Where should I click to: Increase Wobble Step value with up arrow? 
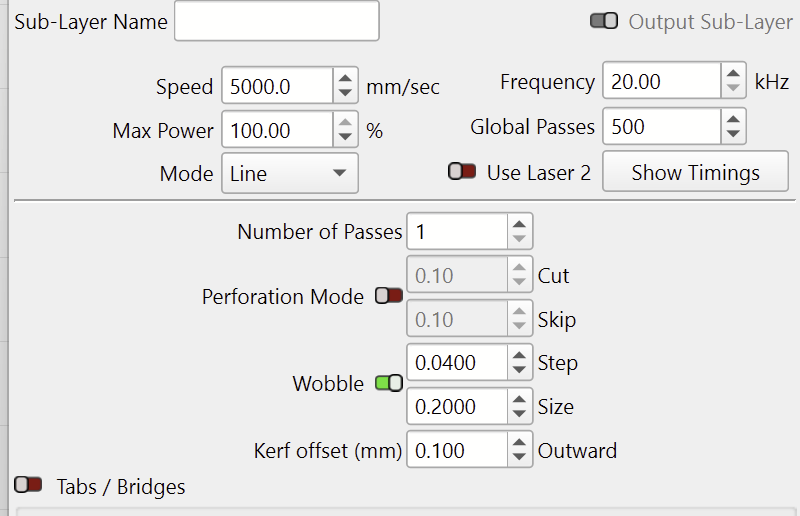click(x=519, y=355)
